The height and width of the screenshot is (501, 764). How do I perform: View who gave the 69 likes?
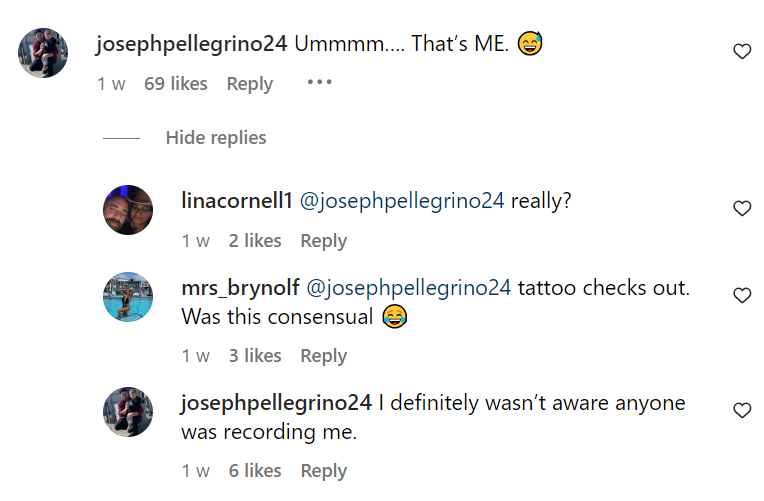[176, 84]
